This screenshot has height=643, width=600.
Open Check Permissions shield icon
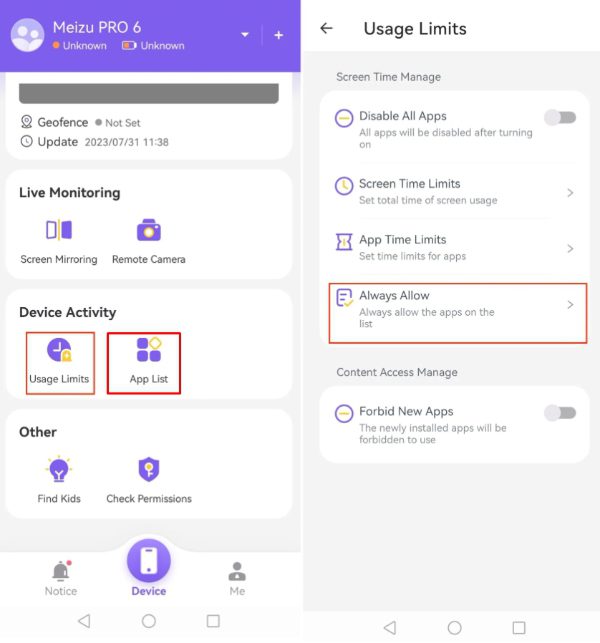tap(148, 469)
